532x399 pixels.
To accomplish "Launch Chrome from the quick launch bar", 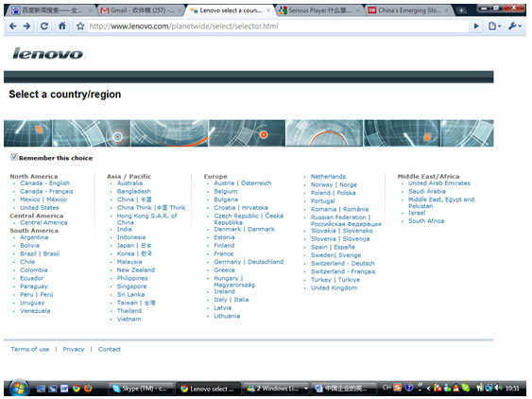I will [77, 389].
